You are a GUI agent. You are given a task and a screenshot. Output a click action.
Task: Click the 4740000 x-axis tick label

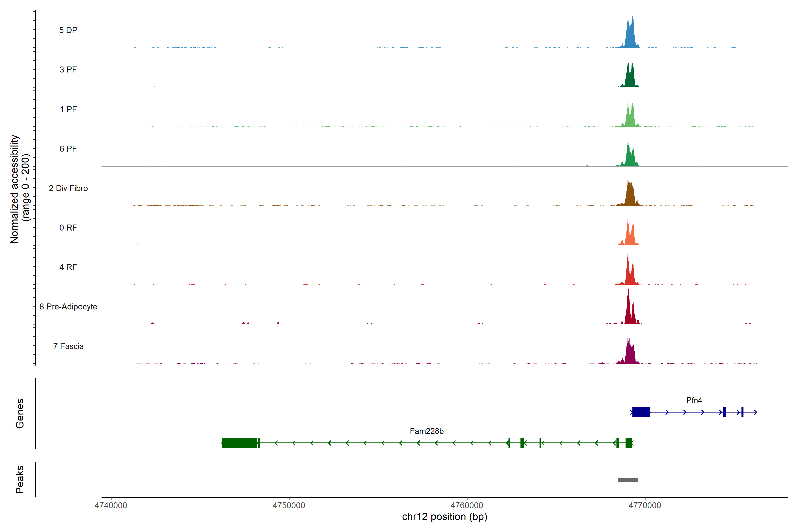111,506
